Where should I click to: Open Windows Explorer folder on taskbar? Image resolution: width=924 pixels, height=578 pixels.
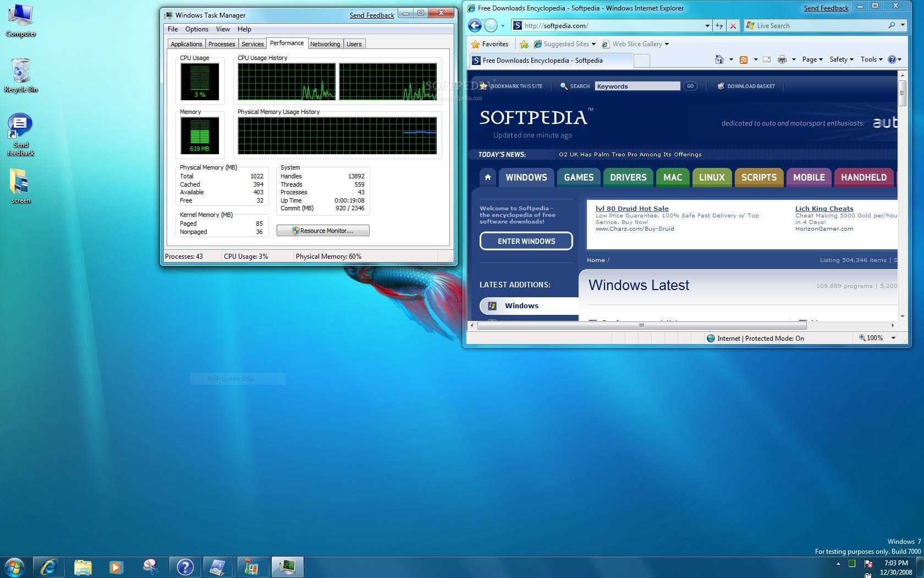[82, 567]
